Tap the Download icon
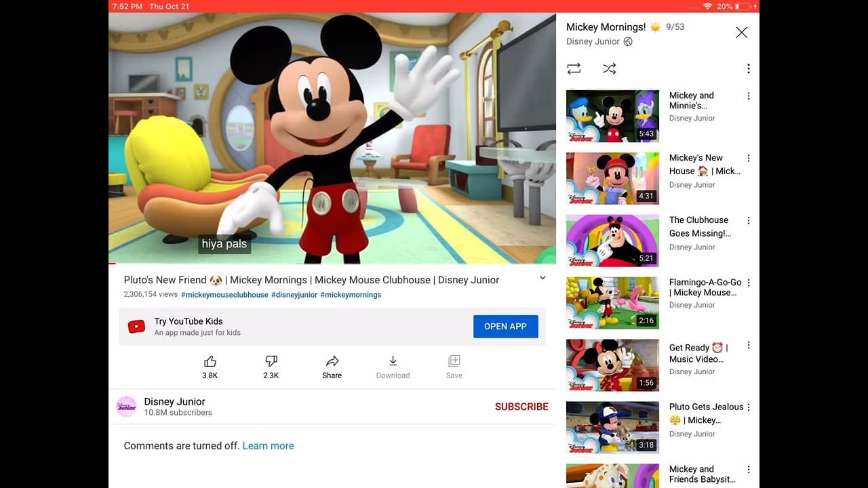This screenshot has width=868, height=488. coord(393,361)
